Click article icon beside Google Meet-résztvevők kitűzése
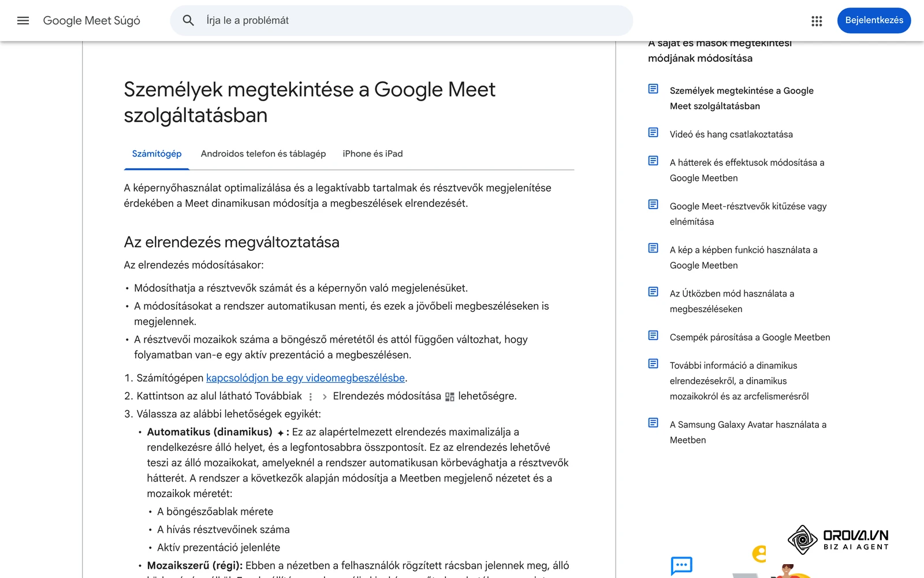The height and width of the screenshot is (578, 924). point(653,205)
